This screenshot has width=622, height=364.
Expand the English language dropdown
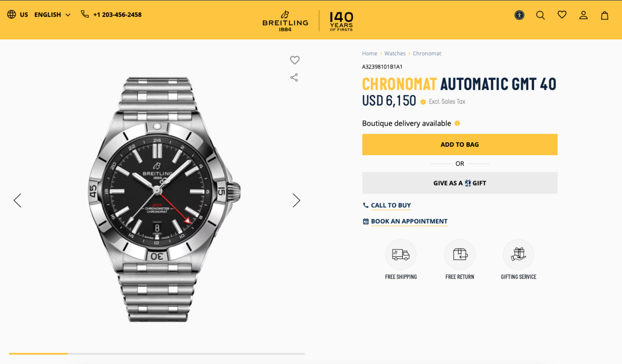point(52,15)
